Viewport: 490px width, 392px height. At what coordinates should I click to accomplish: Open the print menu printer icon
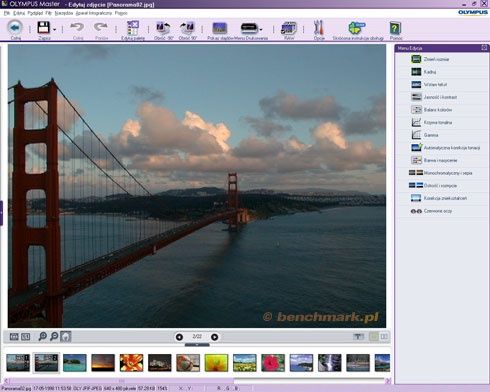tap(249, 28)
